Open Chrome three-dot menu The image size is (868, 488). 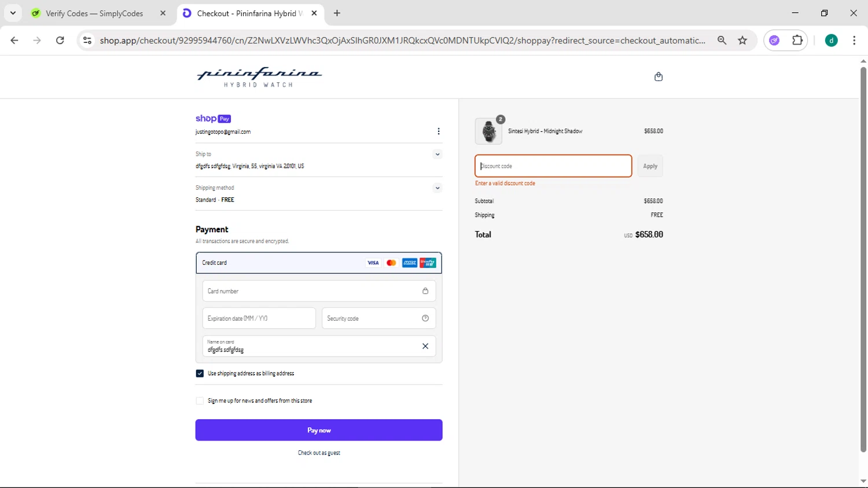point(854,41)
